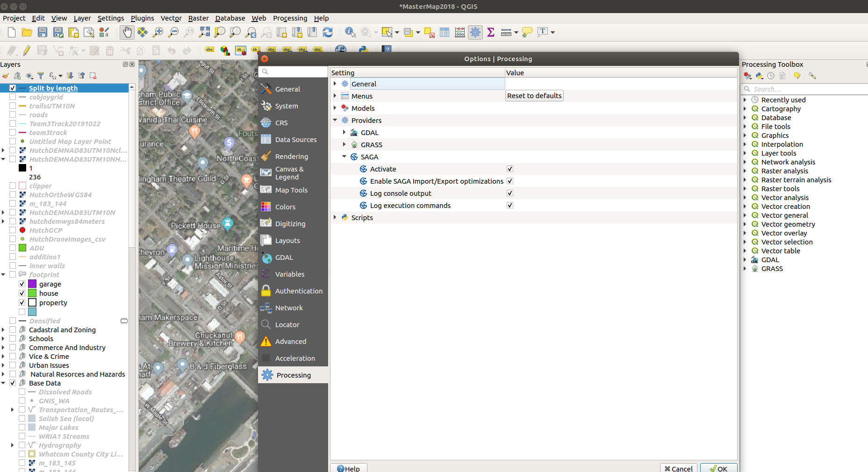Refresh the map canvas
The height and width of the screenshot is (472, 868).
tap(328, 32)
